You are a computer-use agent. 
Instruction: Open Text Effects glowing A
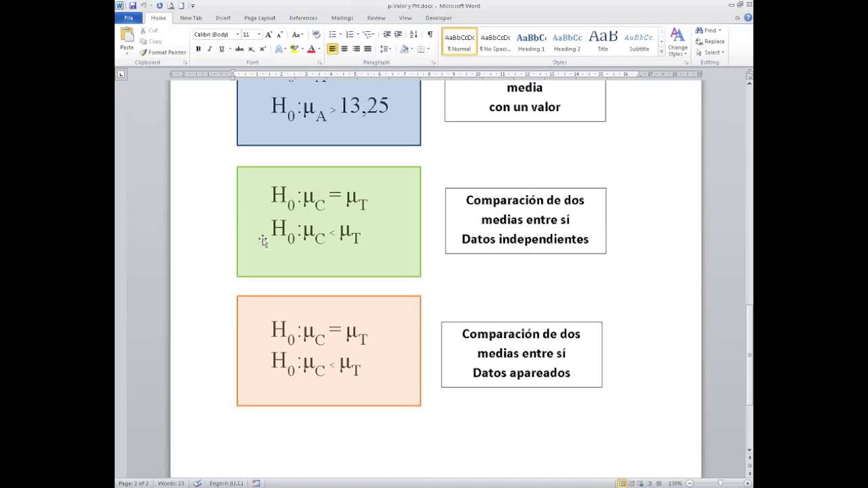click(279, 49)
